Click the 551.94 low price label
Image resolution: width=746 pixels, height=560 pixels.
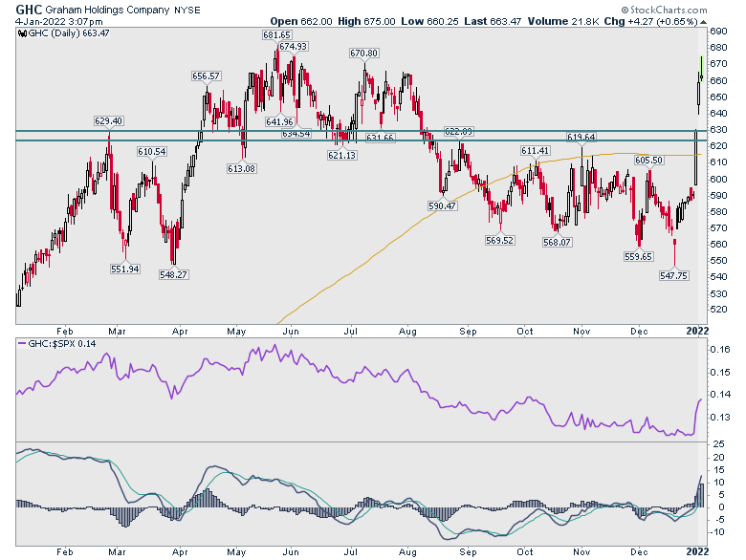[125, 269]
